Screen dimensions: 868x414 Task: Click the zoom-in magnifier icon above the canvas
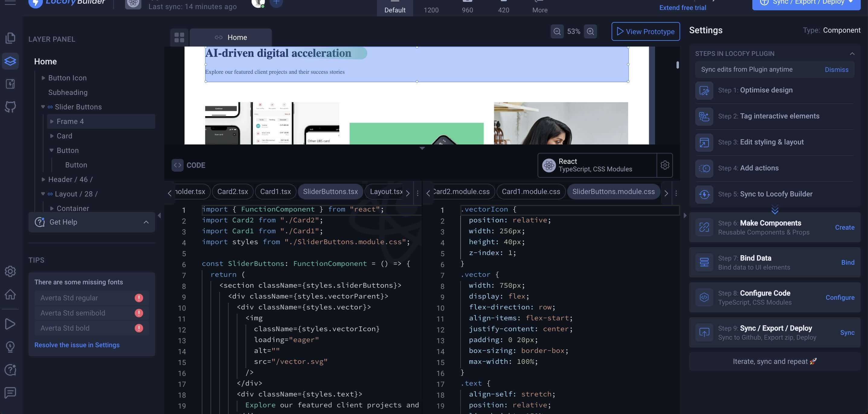click(x=590, y=31)
